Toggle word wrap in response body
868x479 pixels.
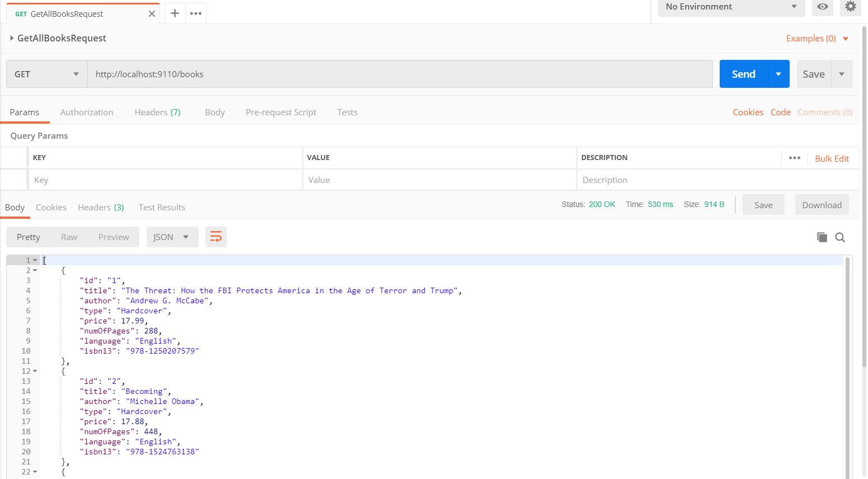pos(215,237)
